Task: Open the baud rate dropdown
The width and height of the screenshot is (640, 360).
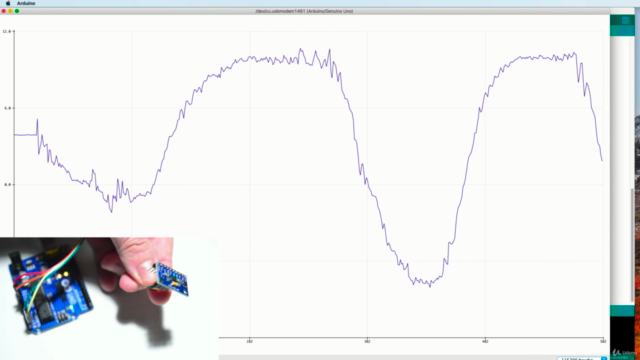Action: pyautogui.click(x=582, y=358)
